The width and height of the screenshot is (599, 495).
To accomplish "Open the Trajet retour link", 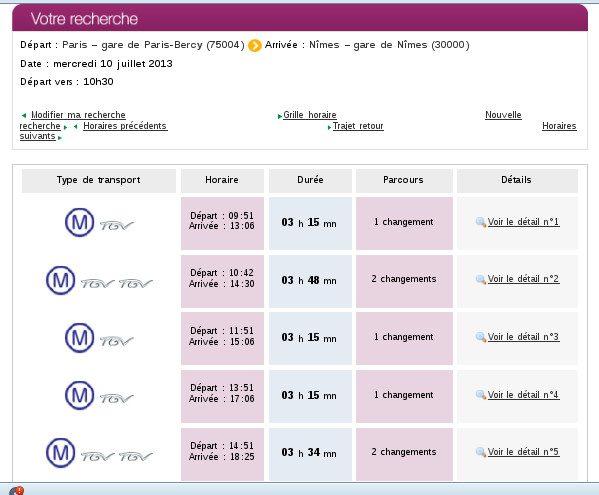I will [x=358, y=126].
